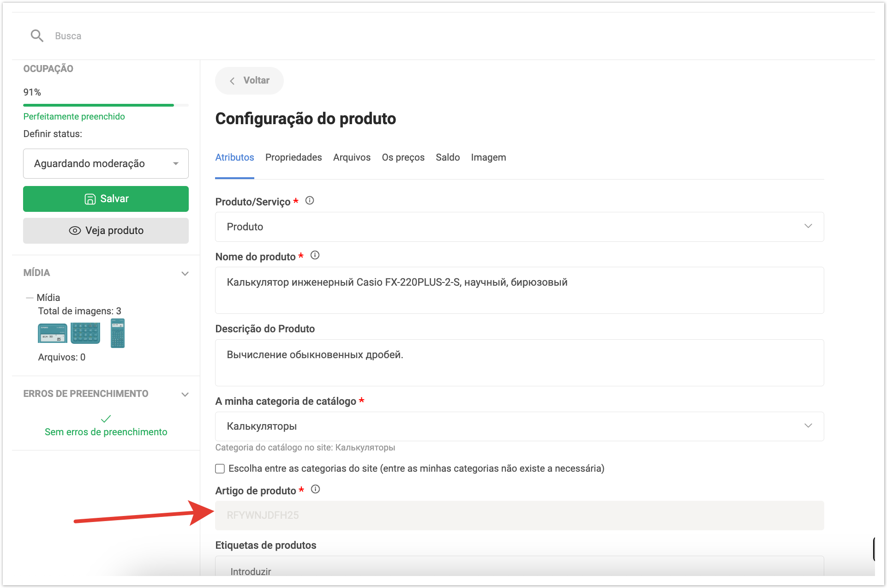Click the green checkmark above Sem erros
The width and height of the screenshot is (887, 588).
[x=106, y=419]
